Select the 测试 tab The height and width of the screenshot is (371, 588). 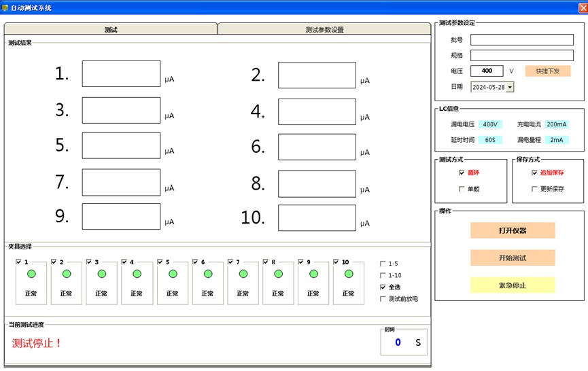click(x=111, y=30)
